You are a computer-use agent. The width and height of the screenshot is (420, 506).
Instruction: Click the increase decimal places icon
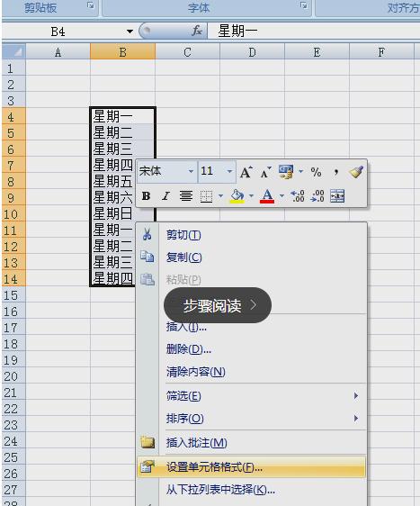[297, 196]
